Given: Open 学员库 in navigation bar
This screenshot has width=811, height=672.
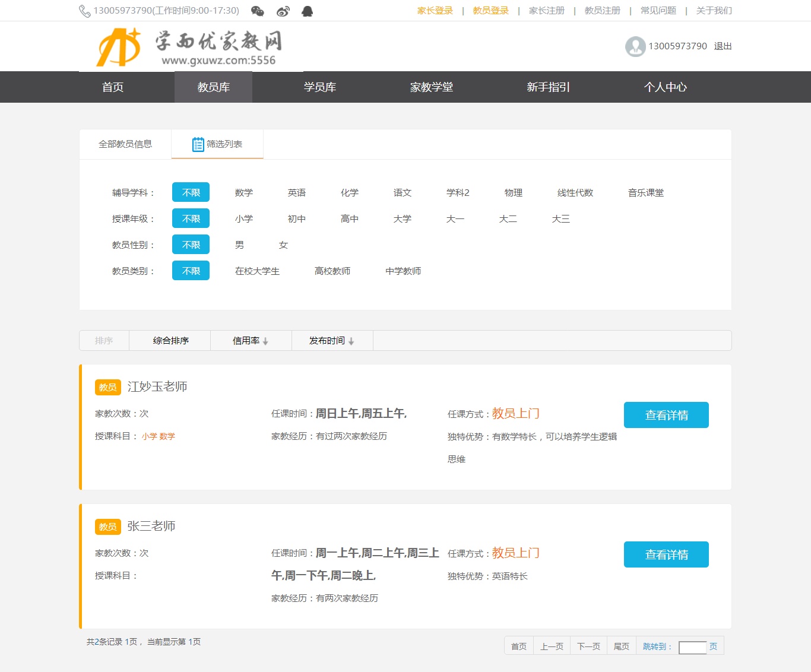Looking at the screenshot, I should [319, 87].
